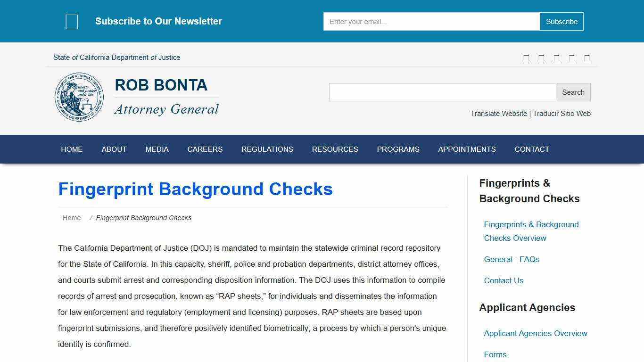
Task: Click the Home breadcrumb link
Action: 72,217
